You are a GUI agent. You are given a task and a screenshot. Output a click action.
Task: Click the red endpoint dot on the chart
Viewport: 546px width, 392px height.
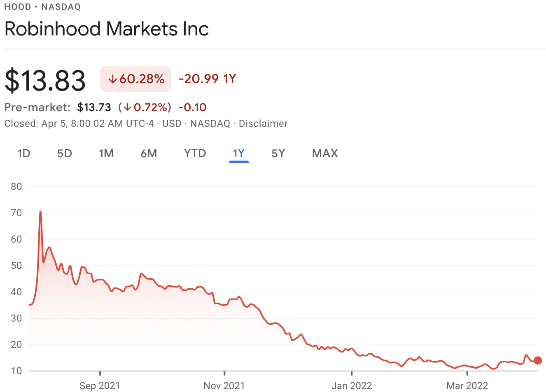[x=538, y=360]
